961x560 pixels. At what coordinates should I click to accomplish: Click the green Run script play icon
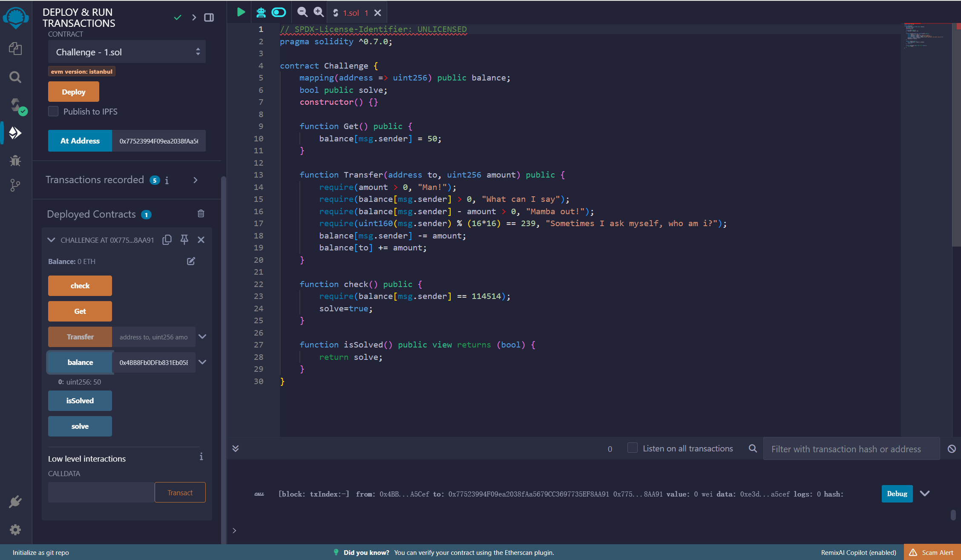click(241, 12)
